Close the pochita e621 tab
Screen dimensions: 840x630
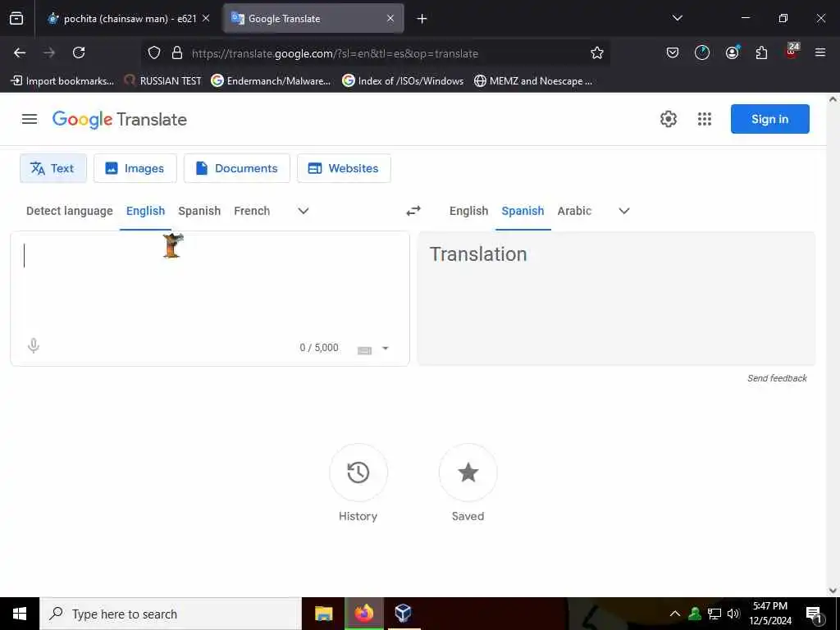[206, 19]
